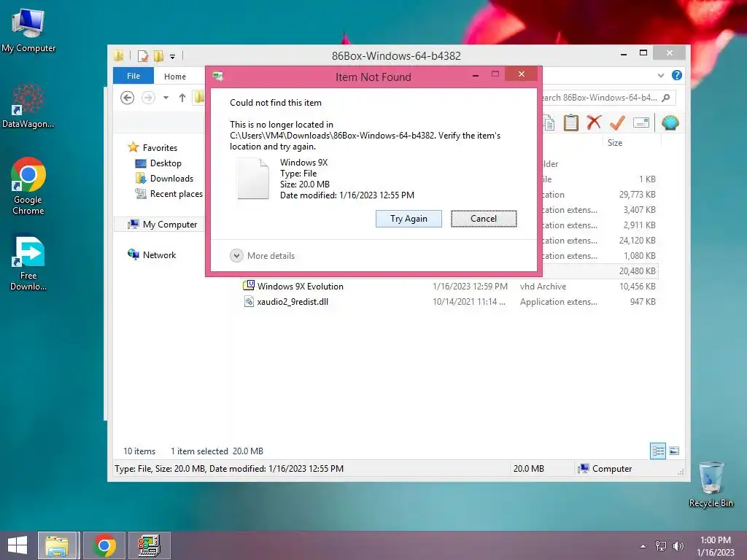Click the taskbar clock showing 1:00 PM

[x=716, y=546]
